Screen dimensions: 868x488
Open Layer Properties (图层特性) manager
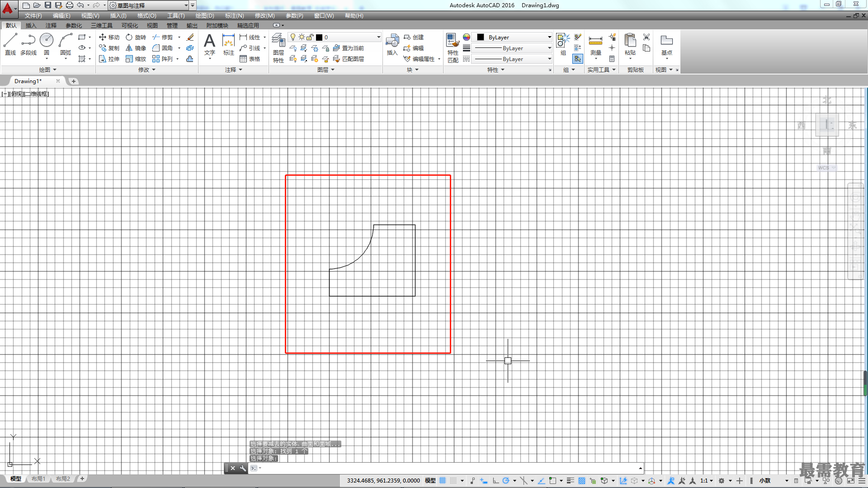point(278,48)
